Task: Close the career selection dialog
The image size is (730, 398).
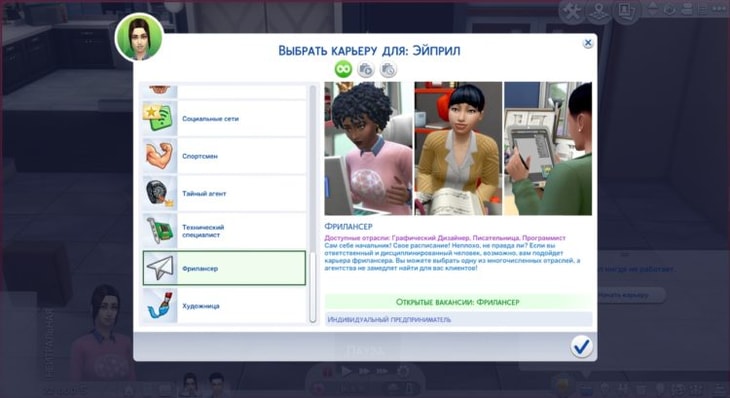Action: (588, 43)
